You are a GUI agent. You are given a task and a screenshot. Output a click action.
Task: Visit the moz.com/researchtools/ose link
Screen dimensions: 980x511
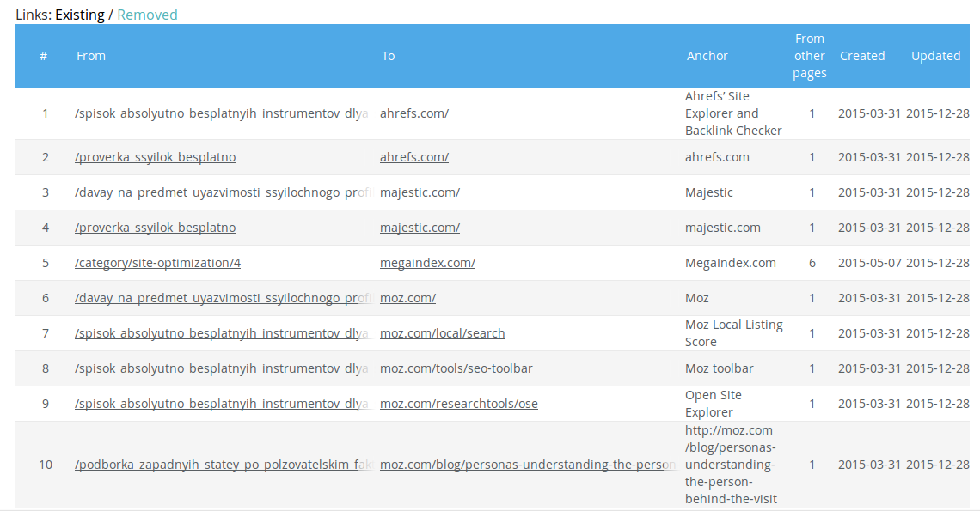tap(459, 404)
